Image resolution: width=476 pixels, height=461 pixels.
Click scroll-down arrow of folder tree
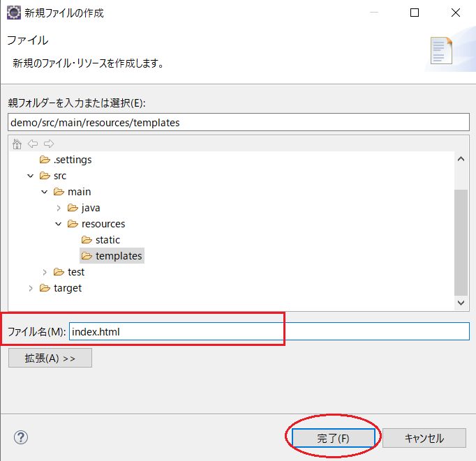(x=461, y=303)
